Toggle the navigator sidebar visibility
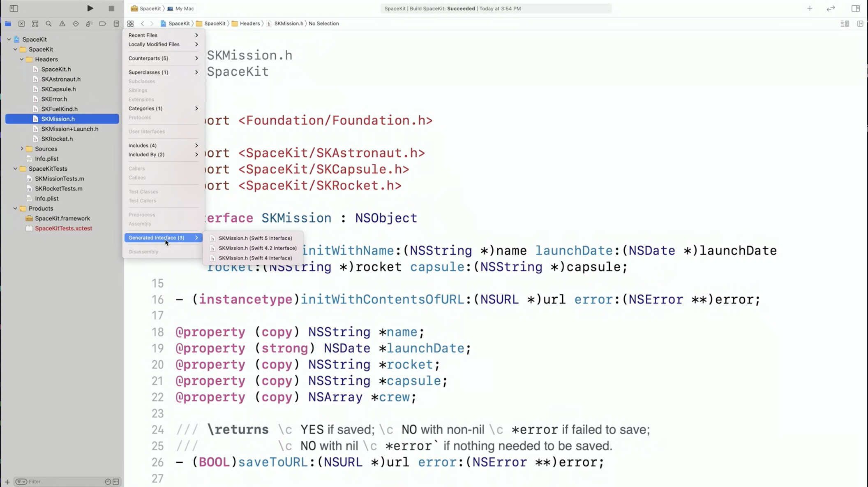Viewport: 868px width, 487px height. tap(14, 8)
